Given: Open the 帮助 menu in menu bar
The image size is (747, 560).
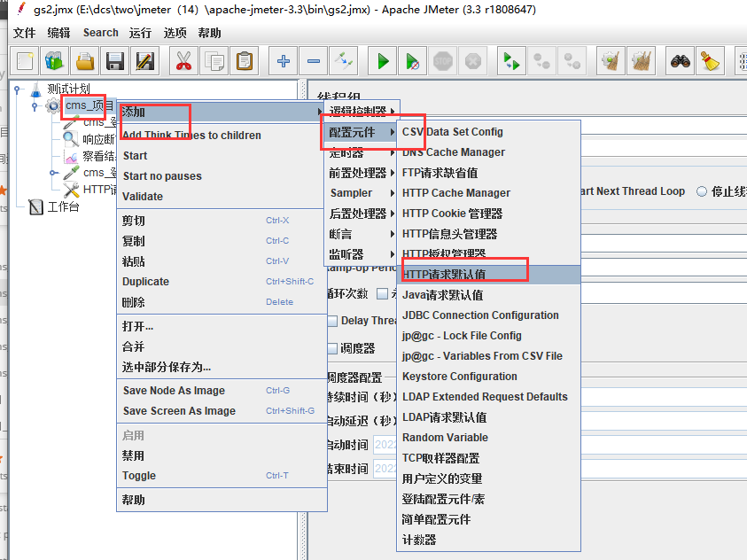Looking at the screenshot, I should (209, 33).
